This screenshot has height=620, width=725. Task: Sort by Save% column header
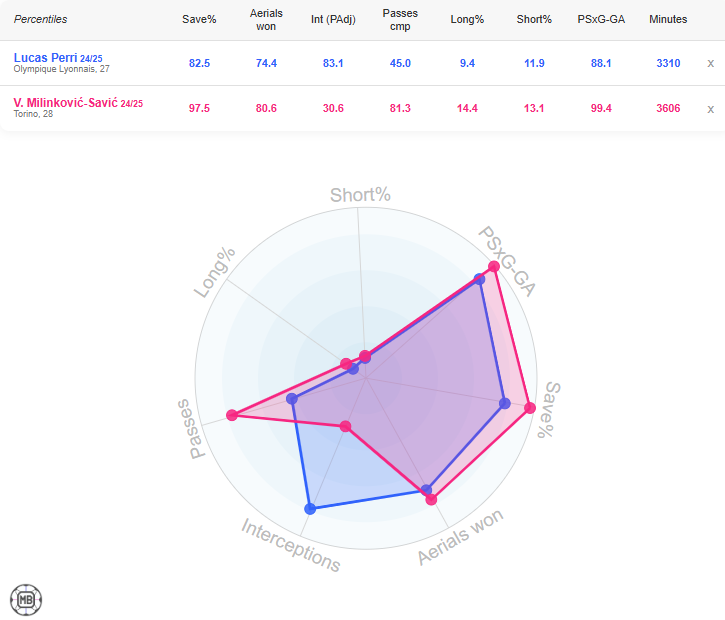(x=199, y=19)
